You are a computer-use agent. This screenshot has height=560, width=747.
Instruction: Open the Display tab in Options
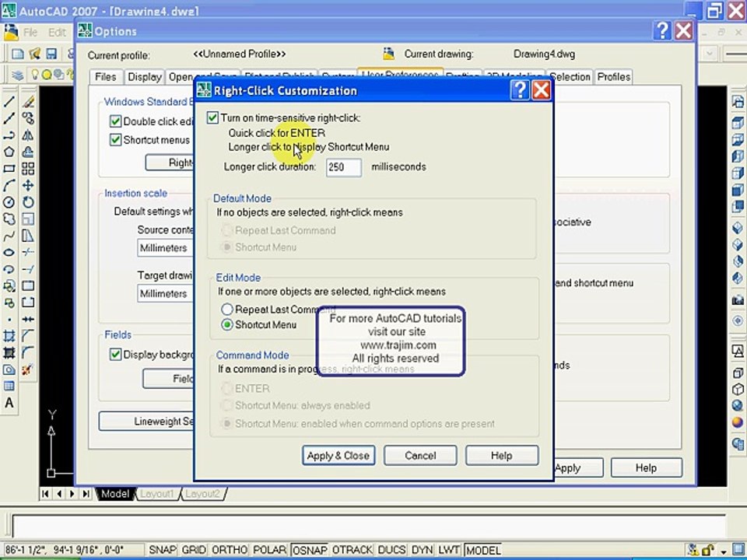(x=145, y=77)
